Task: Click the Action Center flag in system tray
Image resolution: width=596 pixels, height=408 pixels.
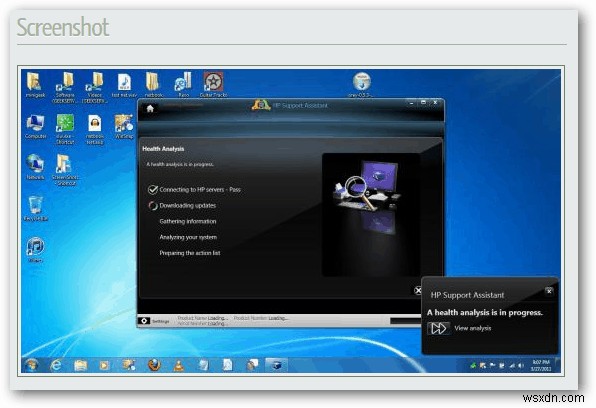Action: click(492, 365)
